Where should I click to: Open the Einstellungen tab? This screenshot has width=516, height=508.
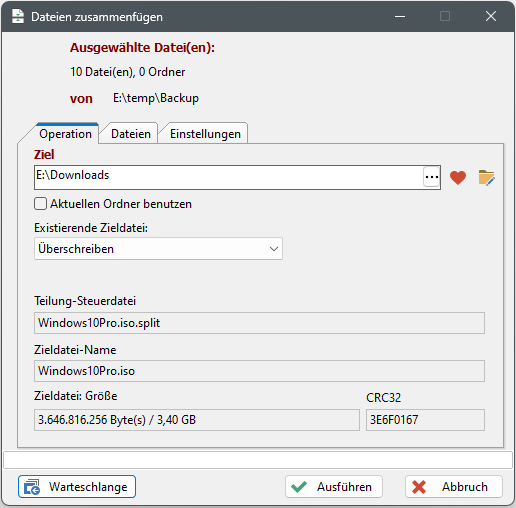point(205,134)
